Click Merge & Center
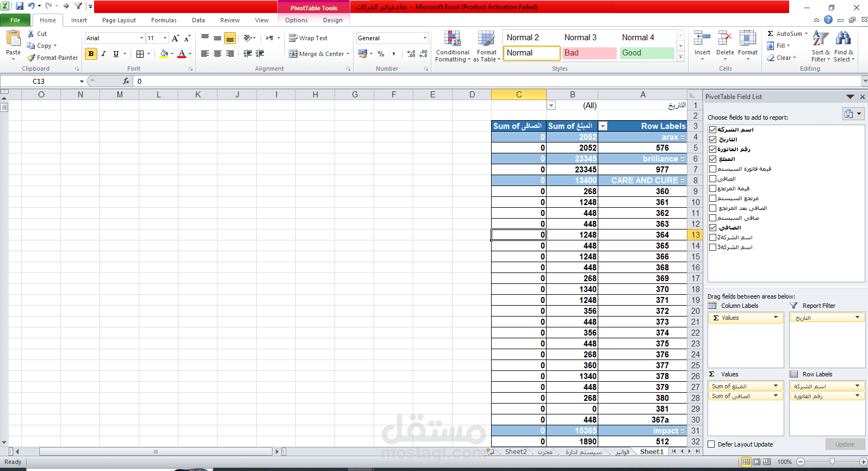Screen dimensions: 868x471 coord(318,54)
